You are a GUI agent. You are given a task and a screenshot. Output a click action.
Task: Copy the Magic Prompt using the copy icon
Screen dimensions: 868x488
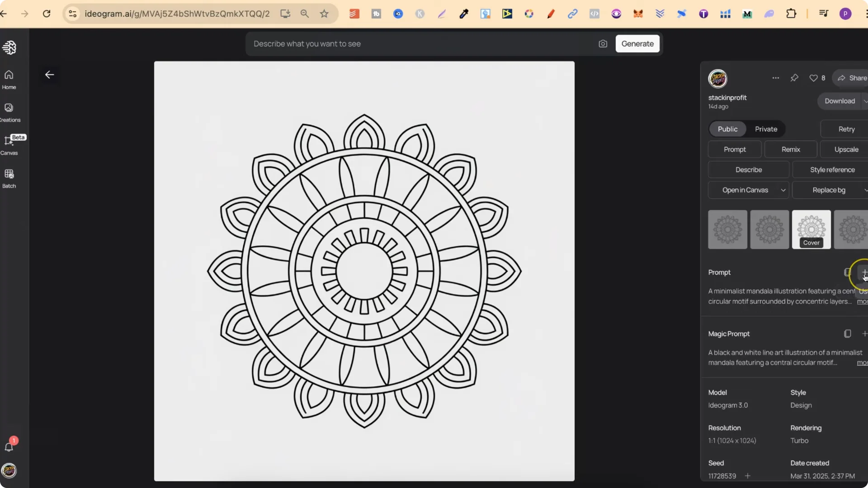click(847, 333)
